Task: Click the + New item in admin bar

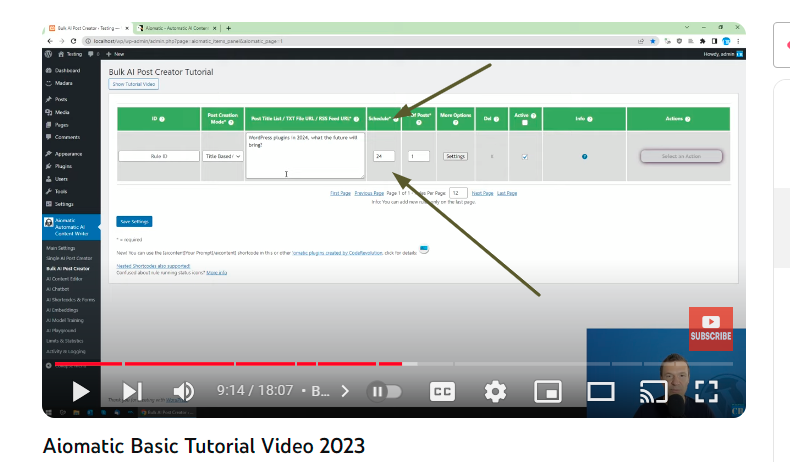Action: [115, 54]
